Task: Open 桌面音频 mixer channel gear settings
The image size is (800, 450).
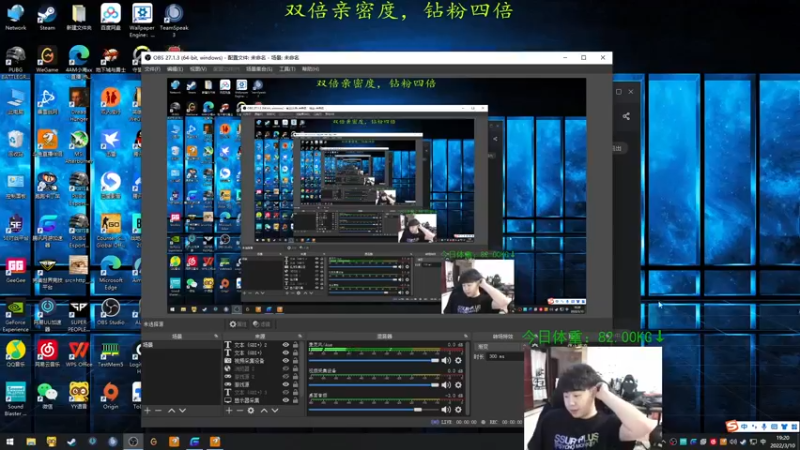Action: point(458,409)
